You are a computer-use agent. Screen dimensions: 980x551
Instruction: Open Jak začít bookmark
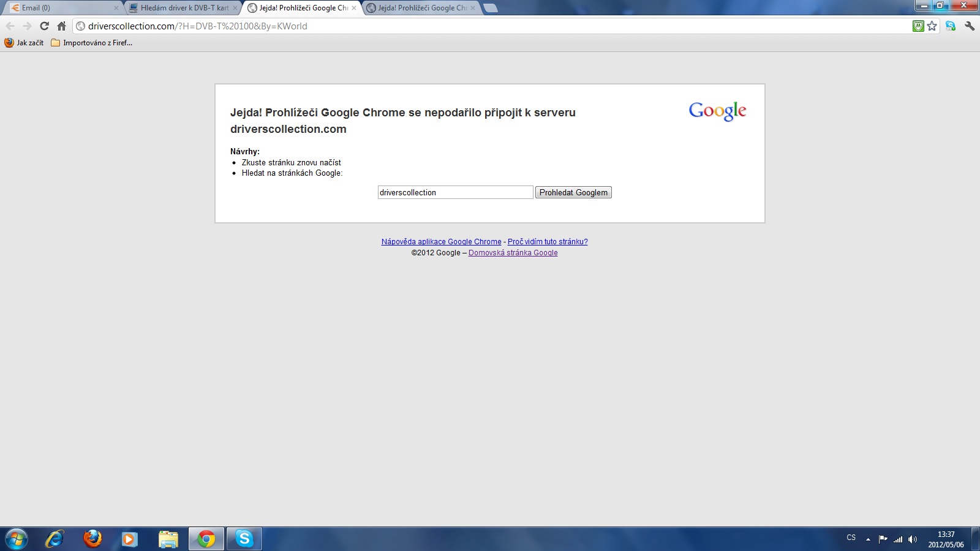(x=24, y=43)
